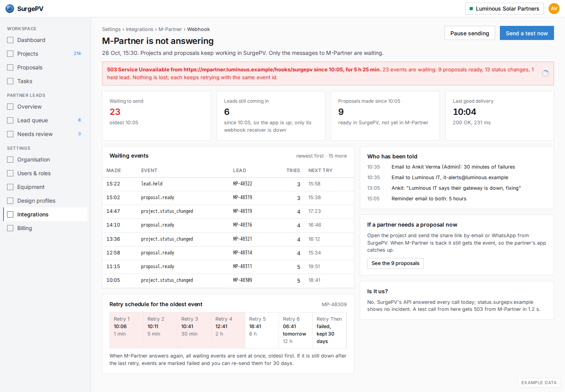Click the Needs review sidebar icon
This screenshot has width=565, height=392.
pos(10,134)
